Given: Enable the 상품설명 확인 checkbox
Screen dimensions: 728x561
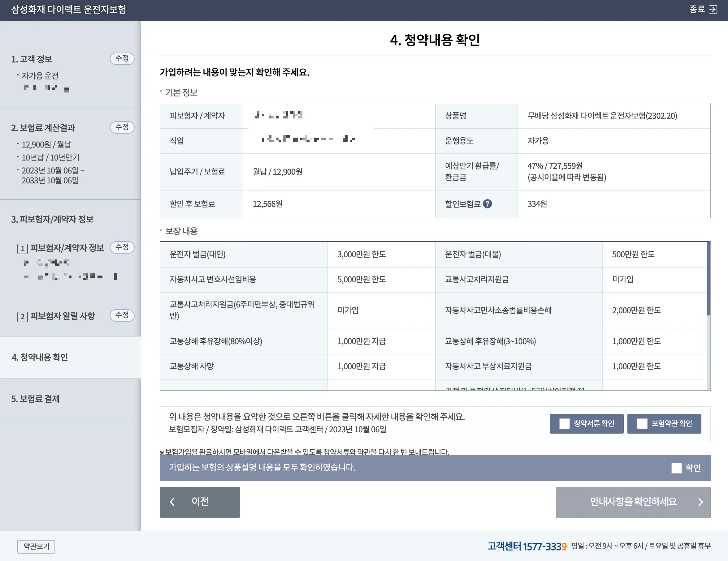Looking at the screenshot, I should click(x=677, y=468).
